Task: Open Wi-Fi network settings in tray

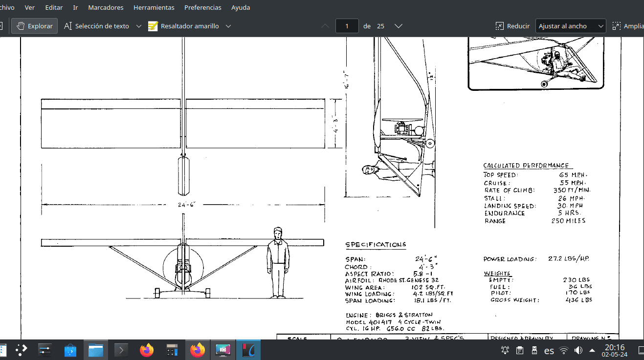Action: [564, 350]
